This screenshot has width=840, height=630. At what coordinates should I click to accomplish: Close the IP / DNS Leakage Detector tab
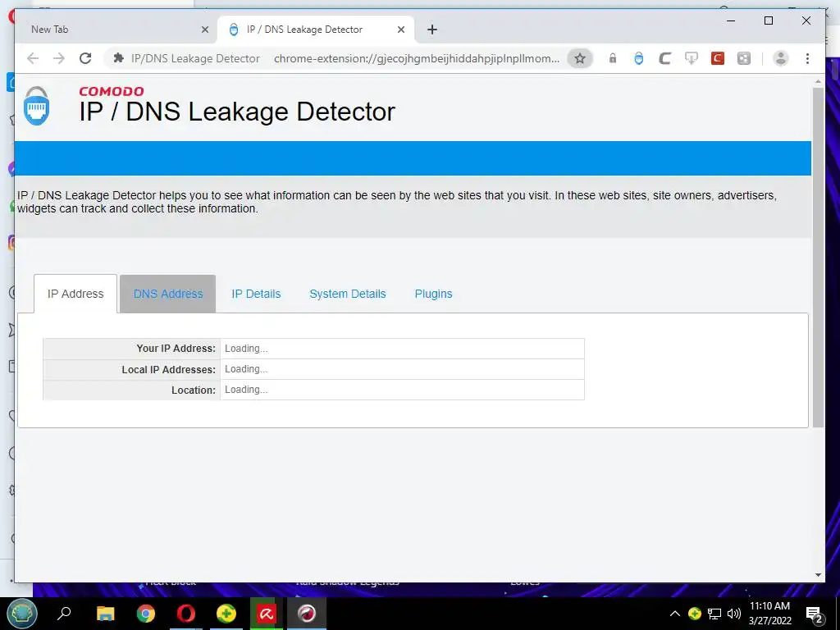400,30
